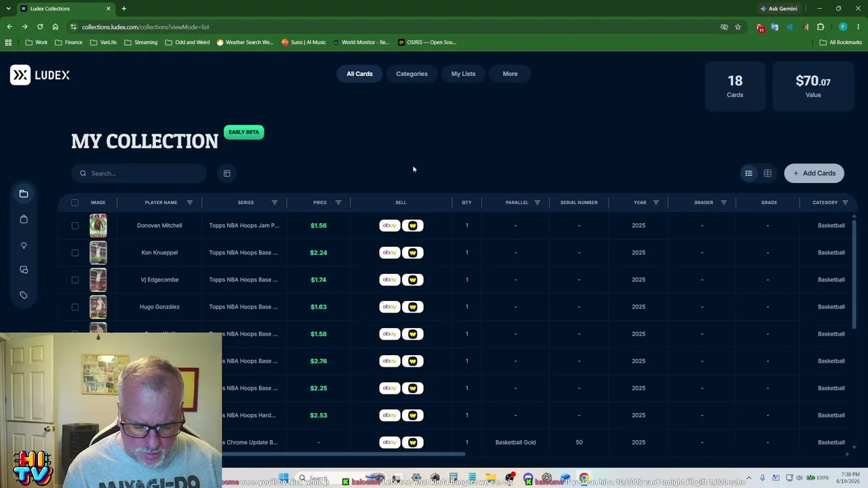Image resolution: width=868 pixels, height=488 pixels.
Task: Click the Ask Gemini button
Action: click(x=778, y=9)
